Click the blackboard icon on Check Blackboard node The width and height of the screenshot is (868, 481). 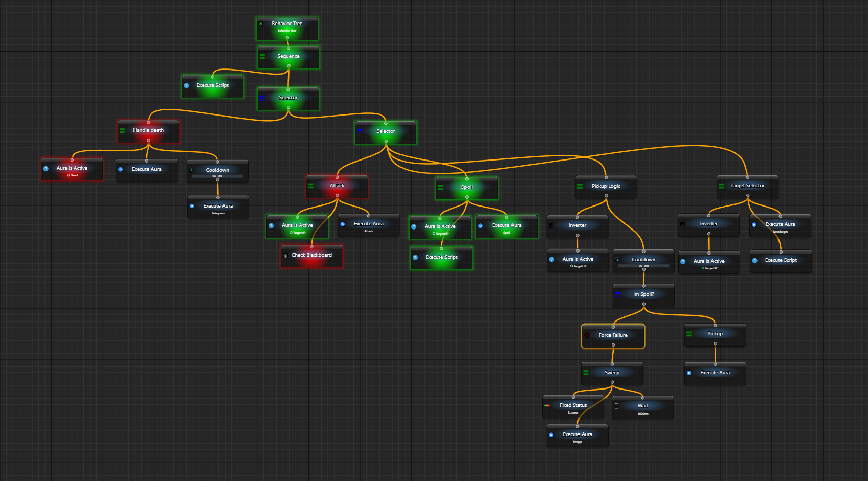(x=285, y=256)
